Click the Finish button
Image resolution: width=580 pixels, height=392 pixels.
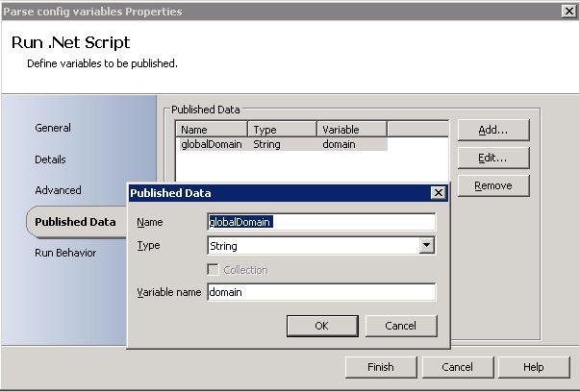click(x=381, y=367)
